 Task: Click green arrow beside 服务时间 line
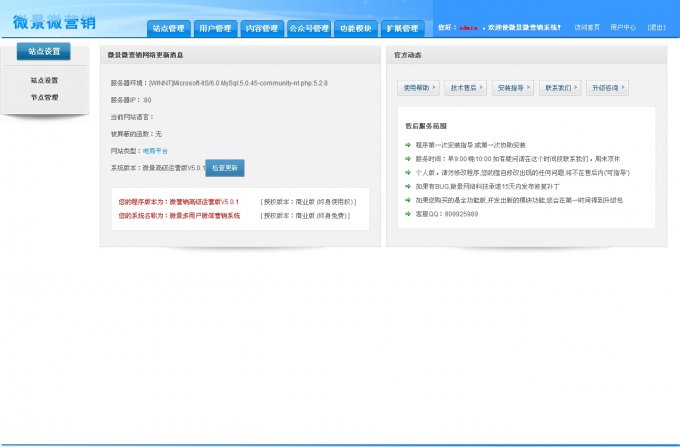coord(408,159)
